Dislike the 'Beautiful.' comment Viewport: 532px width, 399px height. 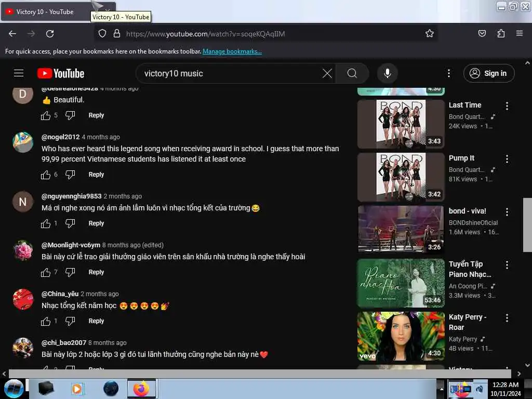point(70,115)
